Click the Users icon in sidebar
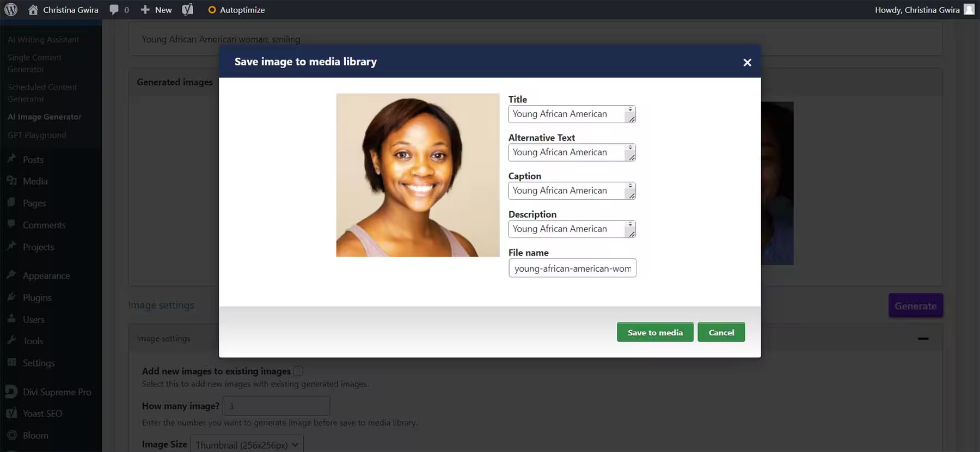 (11, 319)
